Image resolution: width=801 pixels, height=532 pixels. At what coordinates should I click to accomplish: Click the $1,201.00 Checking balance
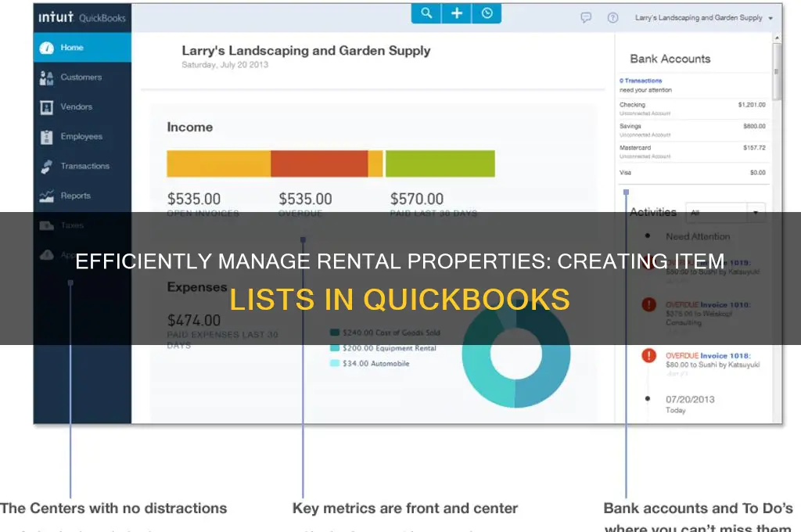click(x=752, y=105)
